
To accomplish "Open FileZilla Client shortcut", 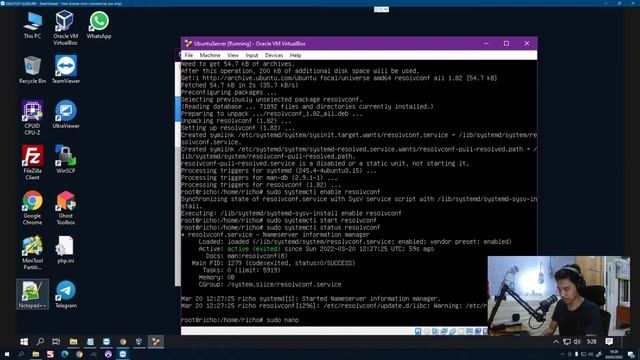I will pos(32,162).
